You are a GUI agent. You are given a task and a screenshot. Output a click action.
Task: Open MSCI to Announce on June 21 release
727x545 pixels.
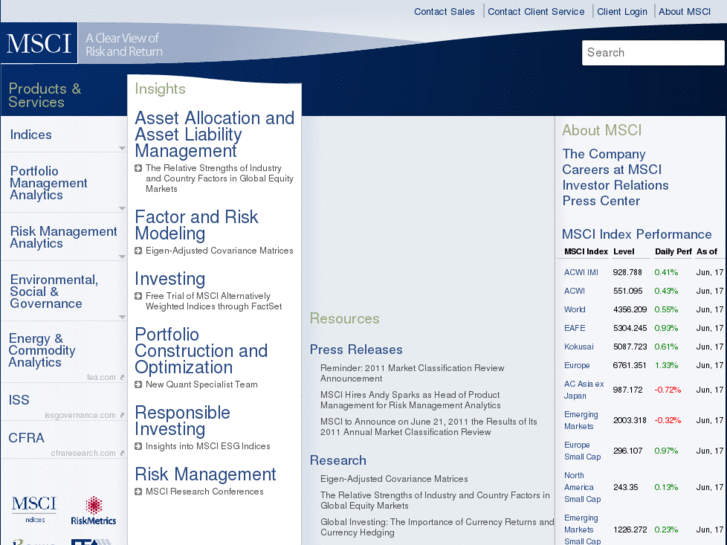point(428,427)
